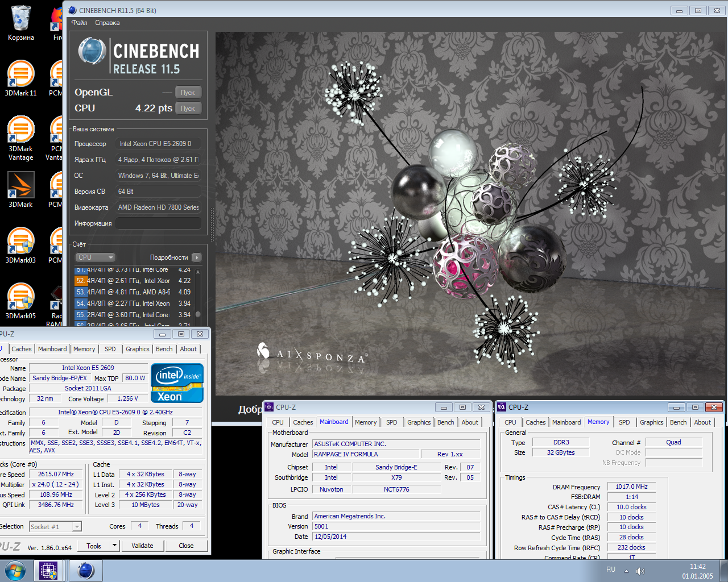Switch to Caches tab in middle CPU-Z
Viewport: 728px width, 582px height.
303,422
